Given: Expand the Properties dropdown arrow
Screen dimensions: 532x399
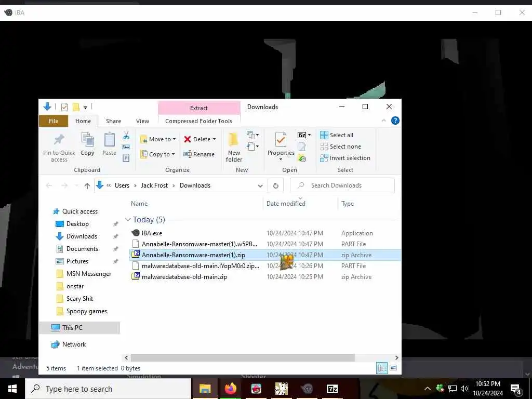Looking at the screenshot, I should coord(281,159).
